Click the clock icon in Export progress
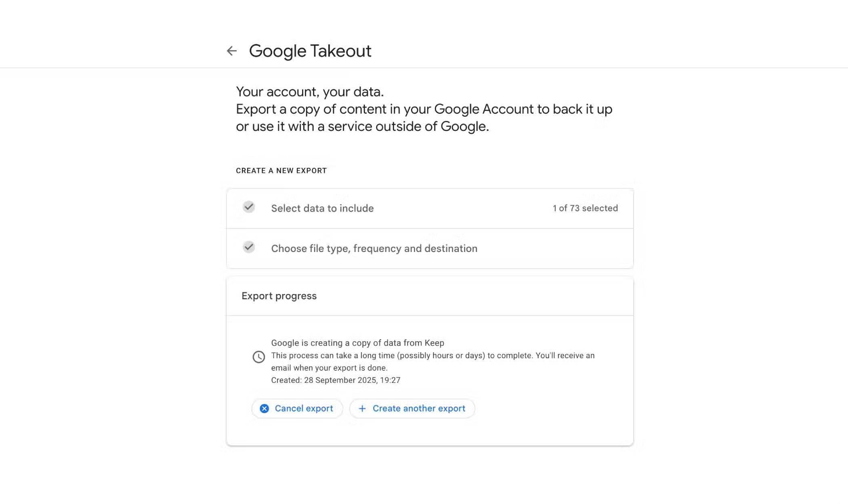The image size is (848, 504). [x=259, y=357]
